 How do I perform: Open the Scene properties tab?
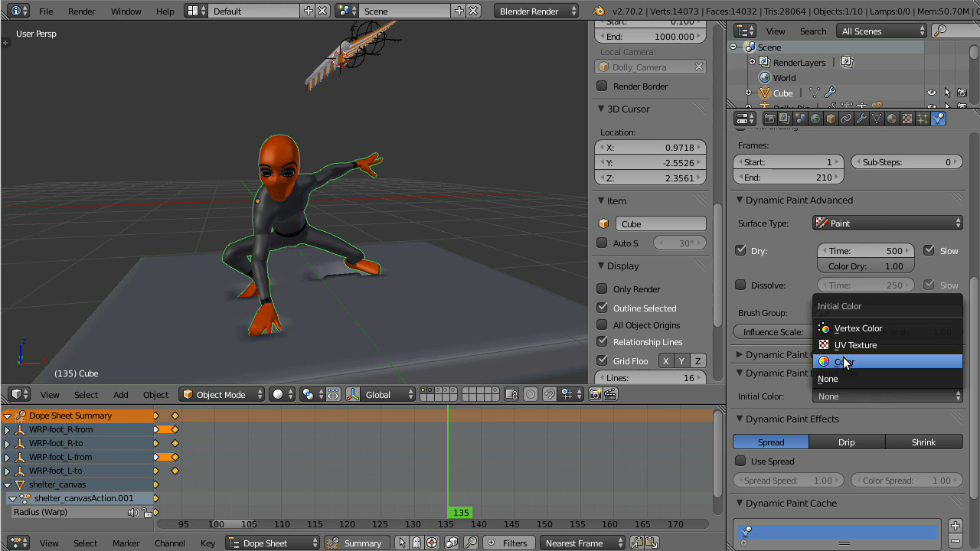tap(800, 119)
